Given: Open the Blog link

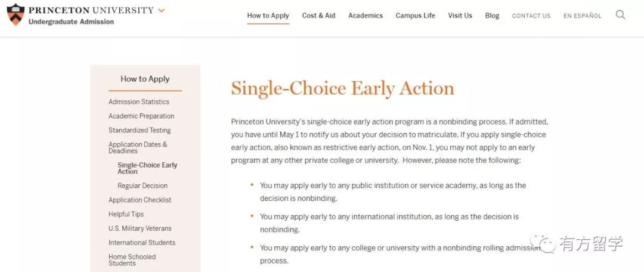Looking at the screenshot, I should click(492, 16).
